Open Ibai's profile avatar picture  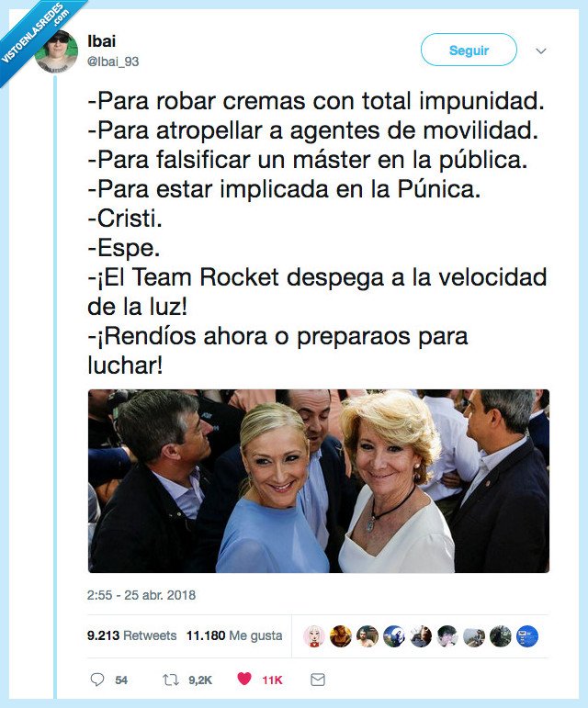(x=57, y=51)
